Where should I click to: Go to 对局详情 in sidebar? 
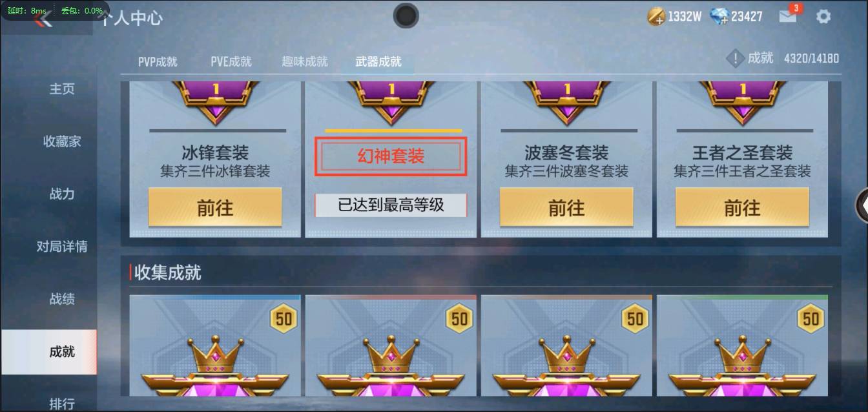62,247
